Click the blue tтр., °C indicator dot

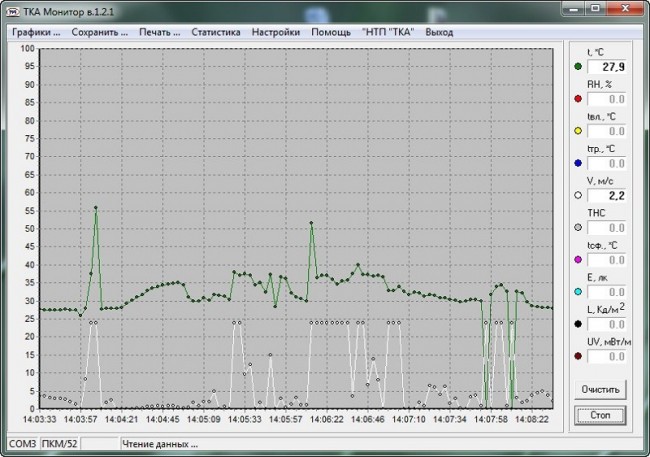(578, 163)
